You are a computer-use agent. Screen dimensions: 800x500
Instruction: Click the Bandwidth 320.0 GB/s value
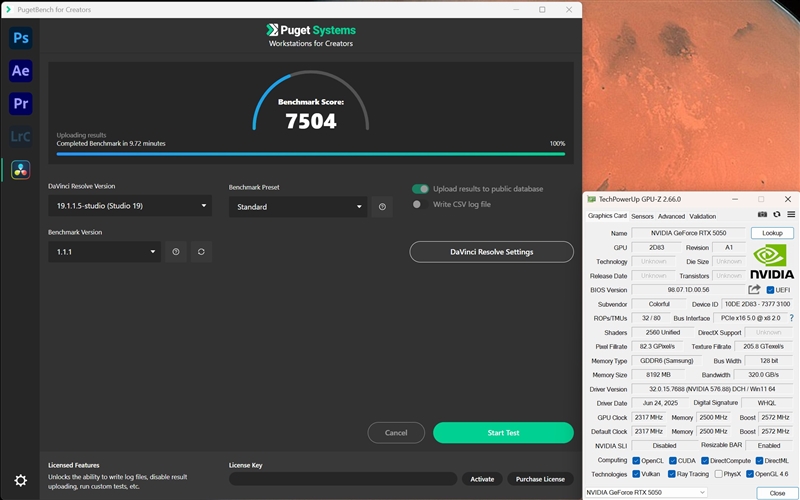pyautogui.click(x=763, y=374)
